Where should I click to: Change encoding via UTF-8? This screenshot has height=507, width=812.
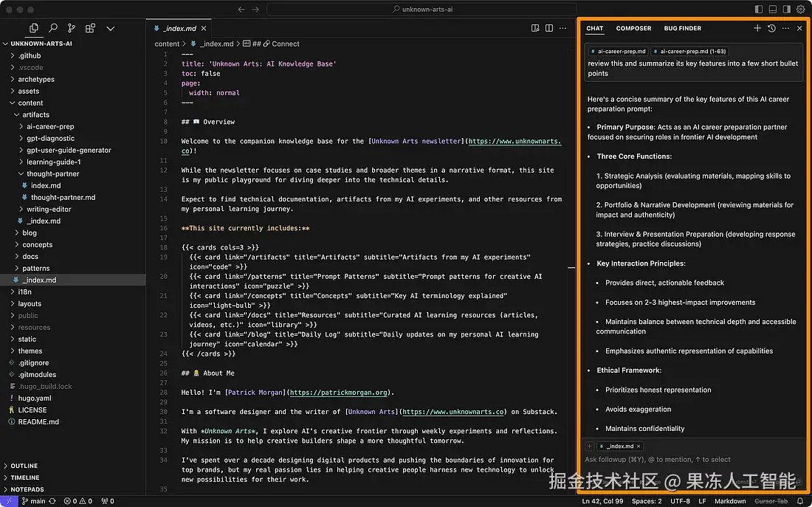tap(680, 501)
